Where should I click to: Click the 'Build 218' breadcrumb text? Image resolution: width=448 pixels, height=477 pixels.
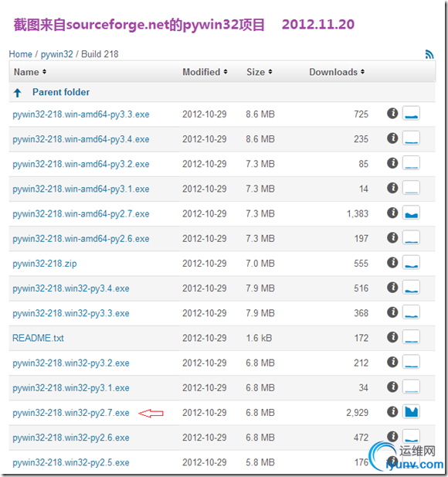coord(100,54)
